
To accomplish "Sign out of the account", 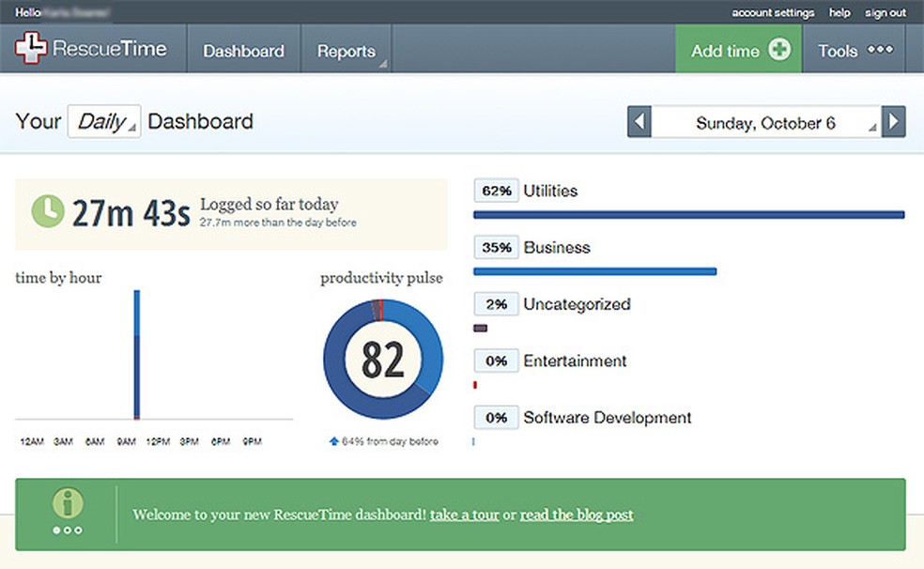I will click(885, 13).
